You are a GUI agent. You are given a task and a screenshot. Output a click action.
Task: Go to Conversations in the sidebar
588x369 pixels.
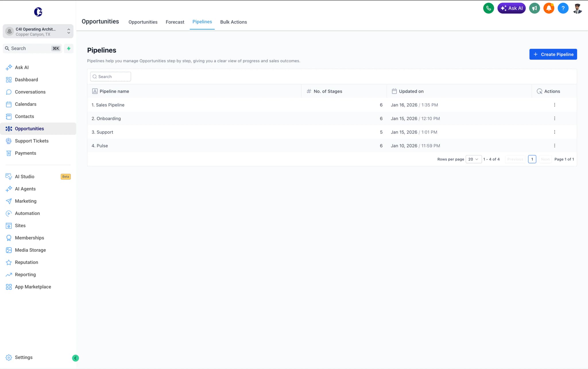coord(38,92)
